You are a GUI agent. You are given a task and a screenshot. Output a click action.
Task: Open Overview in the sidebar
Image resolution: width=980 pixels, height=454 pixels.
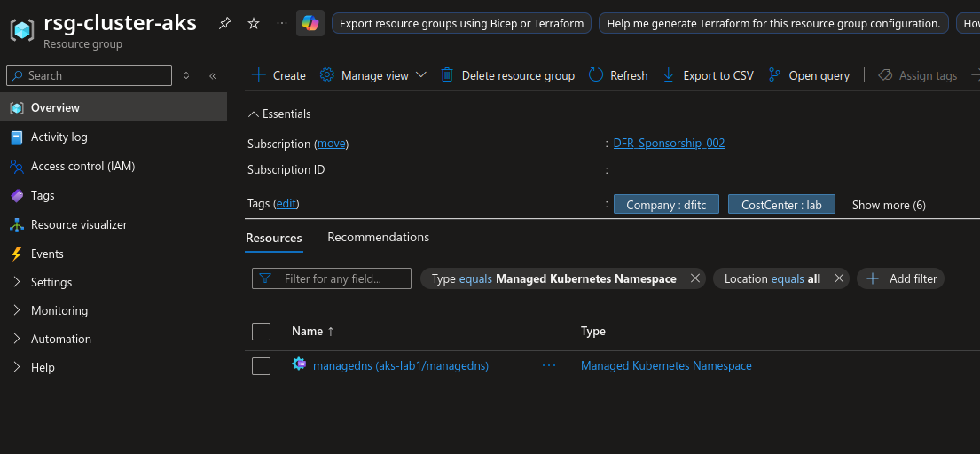114,107
